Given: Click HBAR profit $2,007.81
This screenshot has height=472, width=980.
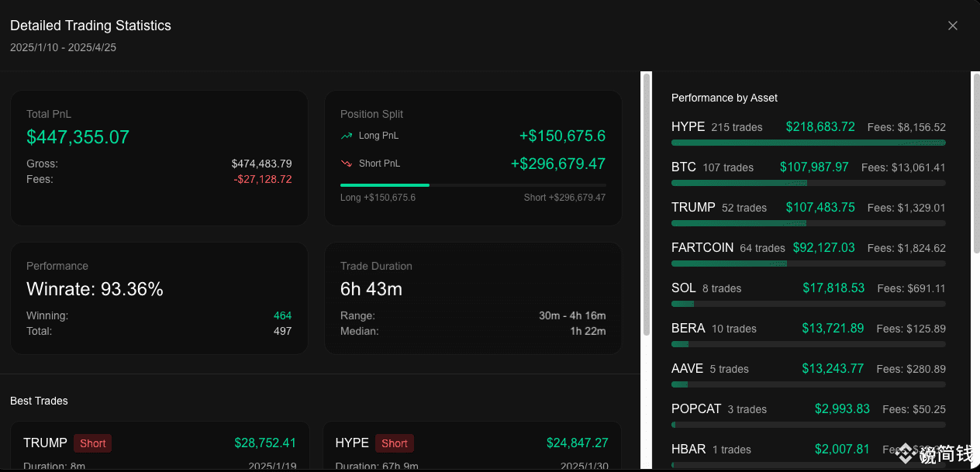Looking at the screenshot, I should pos(842,449).
